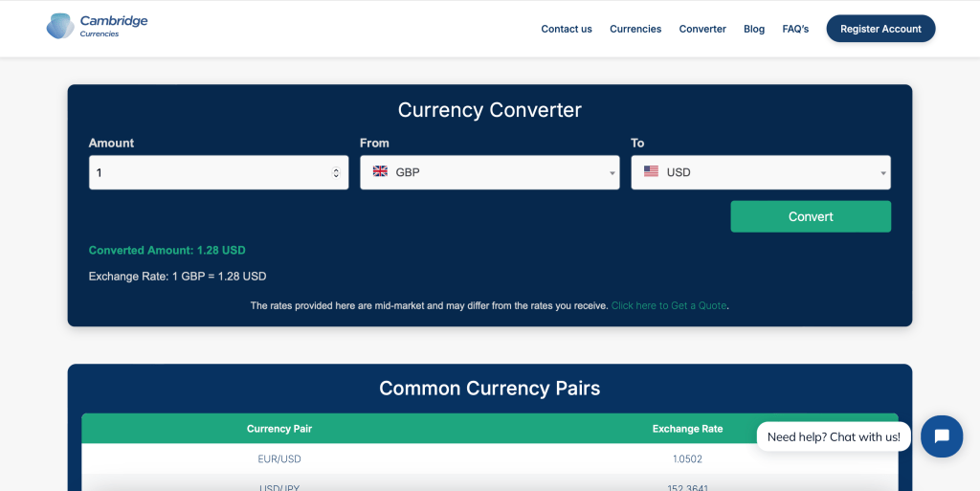Expand the To currency dropdown arrow

(882, 173)
